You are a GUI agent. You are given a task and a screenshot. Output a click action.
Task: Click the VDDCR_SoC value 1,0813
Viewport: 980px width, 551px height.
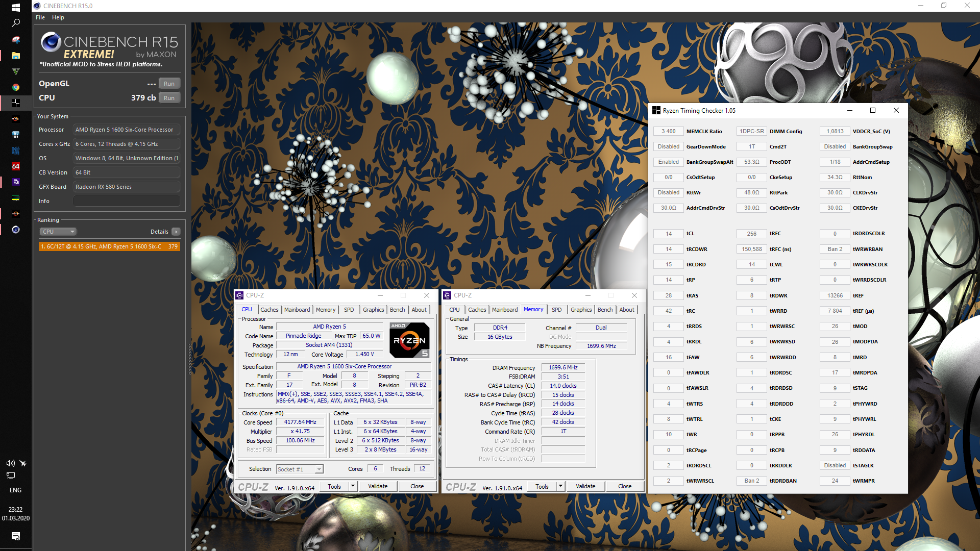point(835,131)
